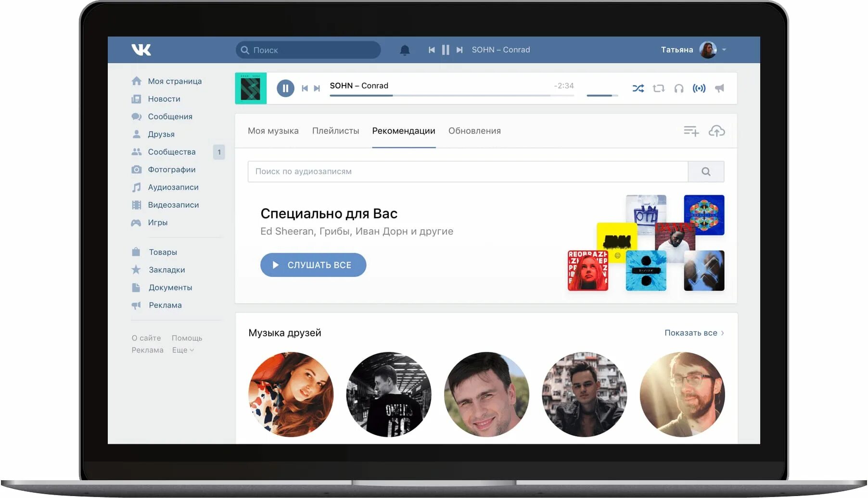Enable shuffle in the audio player

638,88
